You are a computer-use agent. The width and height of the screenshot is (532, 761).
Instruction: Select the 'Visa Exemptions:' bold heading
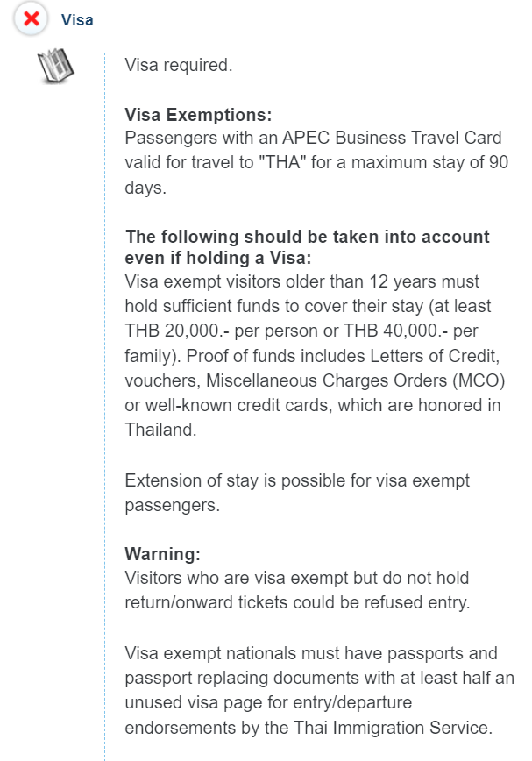(x=198, y=115)
